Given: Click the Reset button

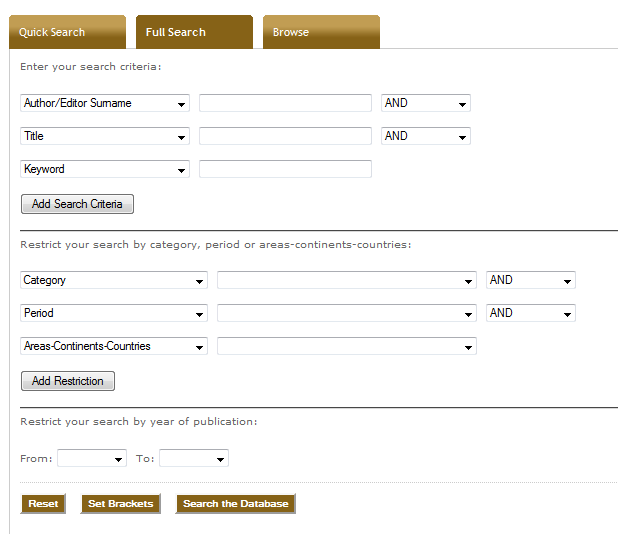Looking at the screenshot, I should point(43,504).
